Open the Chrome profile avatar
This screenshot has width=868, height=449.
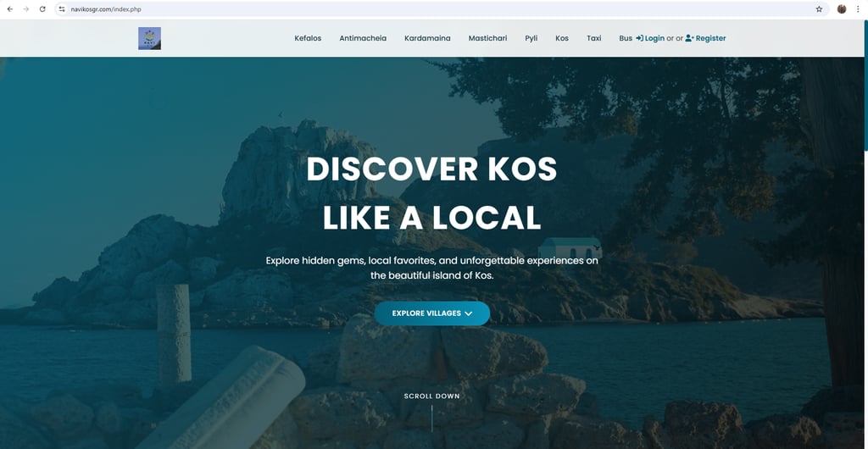click(842, 8)
